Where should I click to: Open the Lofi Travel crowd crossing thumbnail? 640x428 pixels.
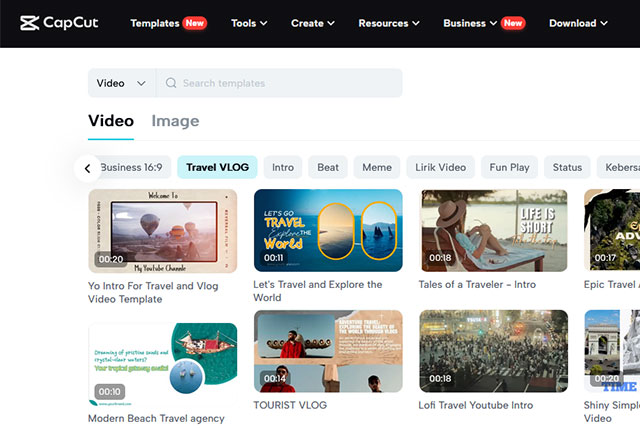(493, 351)
